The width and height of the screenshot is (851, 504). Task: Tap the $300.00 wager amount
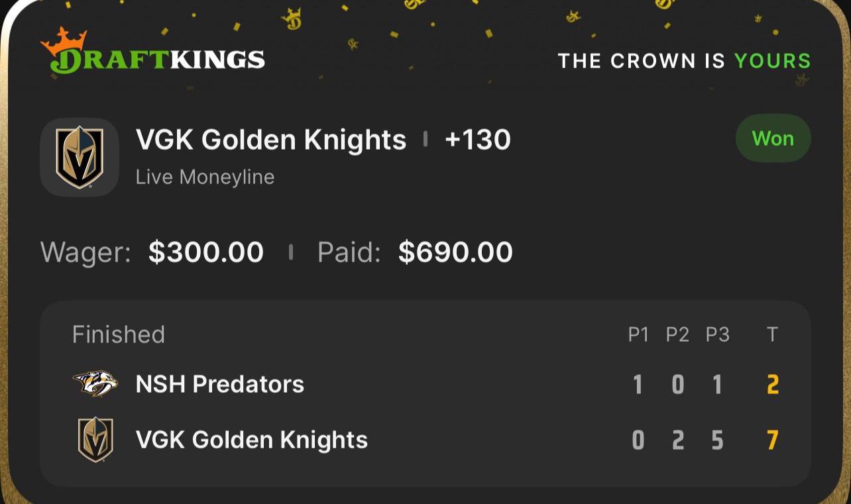point(206,252)
